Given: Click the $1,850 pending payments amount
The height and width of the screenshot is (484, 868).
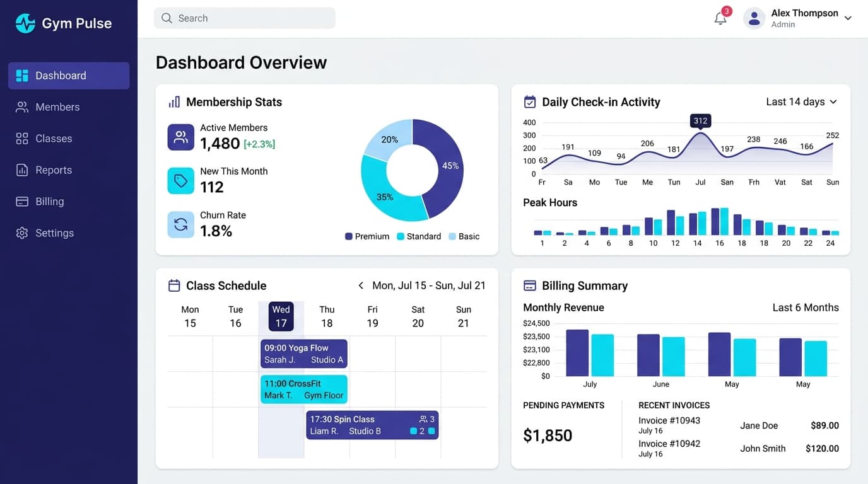Looking at the screenshot, I should (x=548, y=435).
